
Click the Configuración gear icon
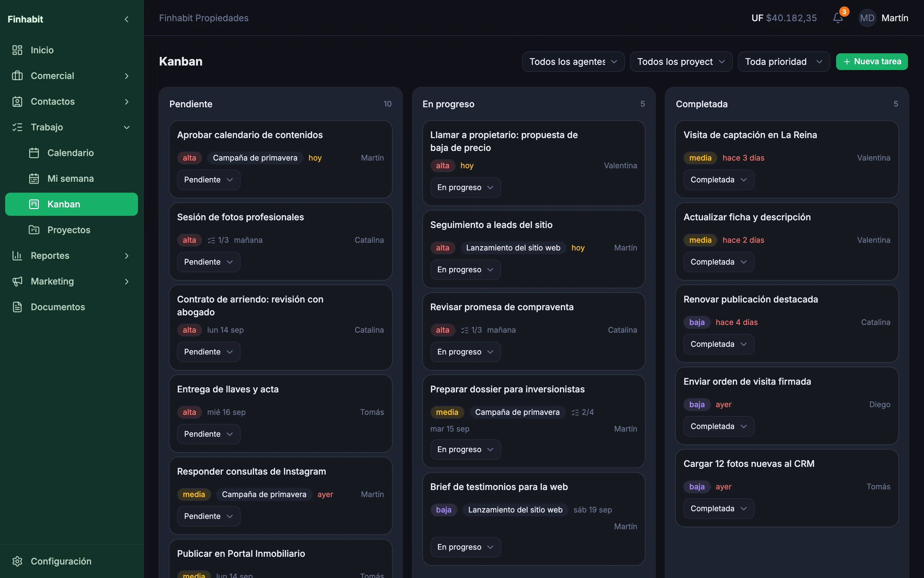click(17, 561)
